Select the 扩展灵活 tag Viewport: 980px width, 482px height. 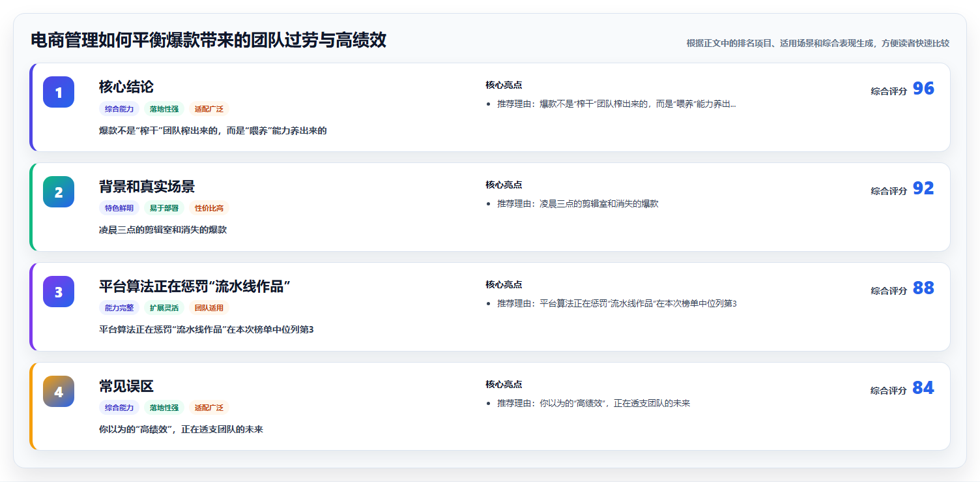pyautogui.click(x=164, y=309)
